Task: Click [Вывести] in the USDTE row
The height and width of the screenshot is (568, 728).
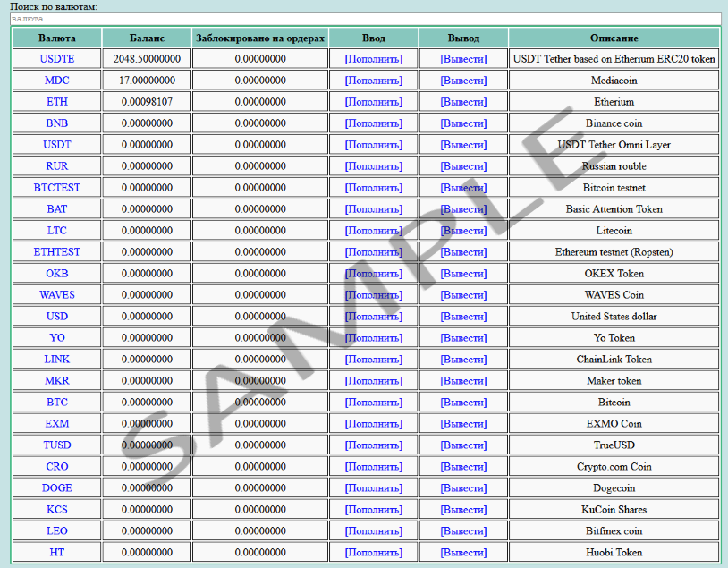Action: [x=463, y=59]
